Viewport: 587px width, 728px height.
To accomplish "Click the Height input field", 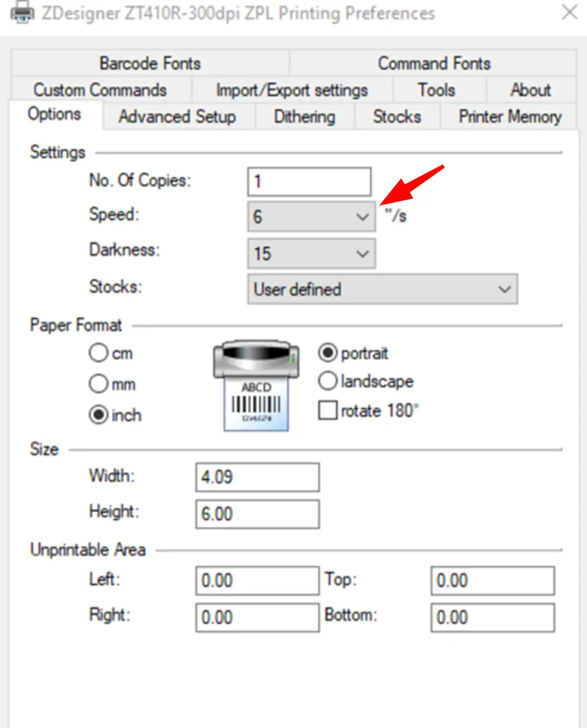I will coord(257,514).
